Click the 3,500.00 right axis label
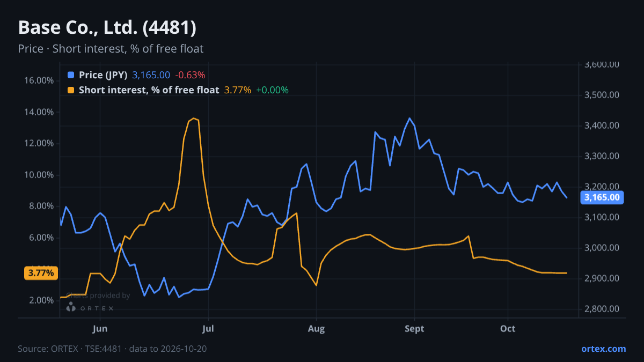This screenshot has height=362, width=644. click(602, 95)
